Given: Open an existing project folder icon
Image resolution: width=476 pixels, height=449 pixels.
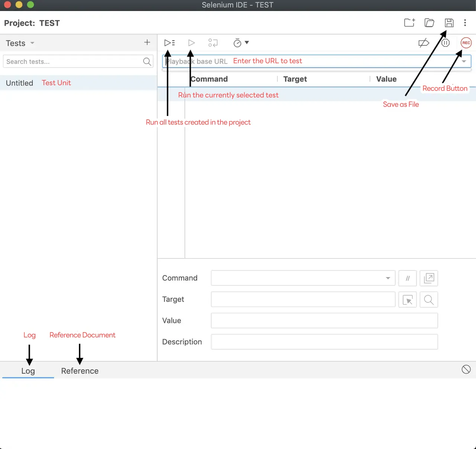Looking at the screenshot, I should (x=430, y=23).
